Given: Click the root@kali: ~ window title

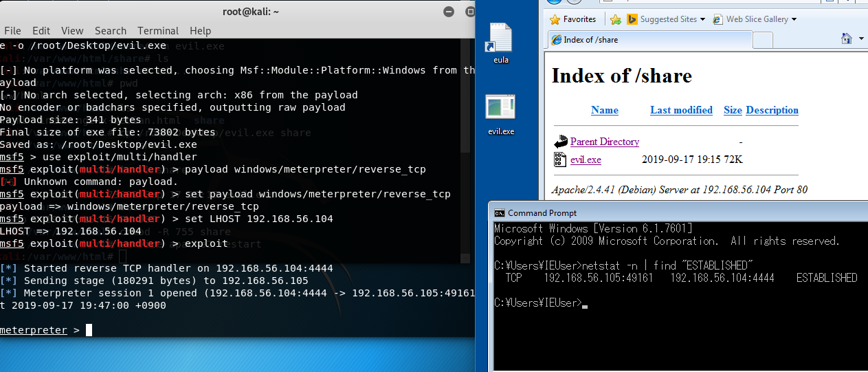Looking at the screenshot, I should (x=251, y=12).
